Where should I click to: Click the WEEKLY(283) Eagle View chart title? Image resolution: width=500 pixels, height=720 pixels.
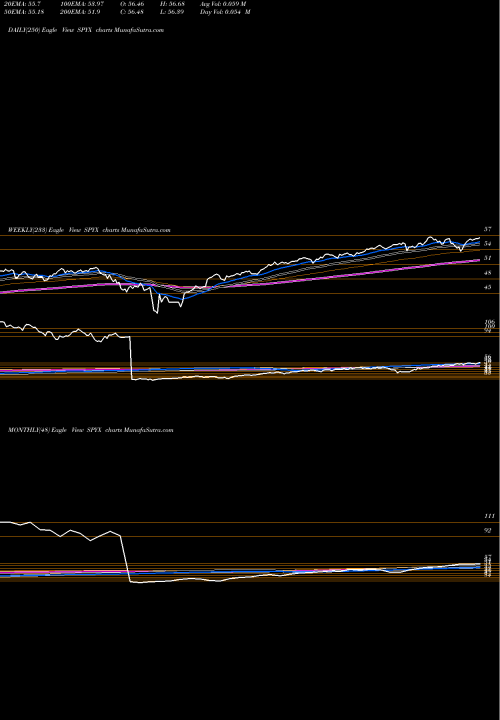(89, 230)
